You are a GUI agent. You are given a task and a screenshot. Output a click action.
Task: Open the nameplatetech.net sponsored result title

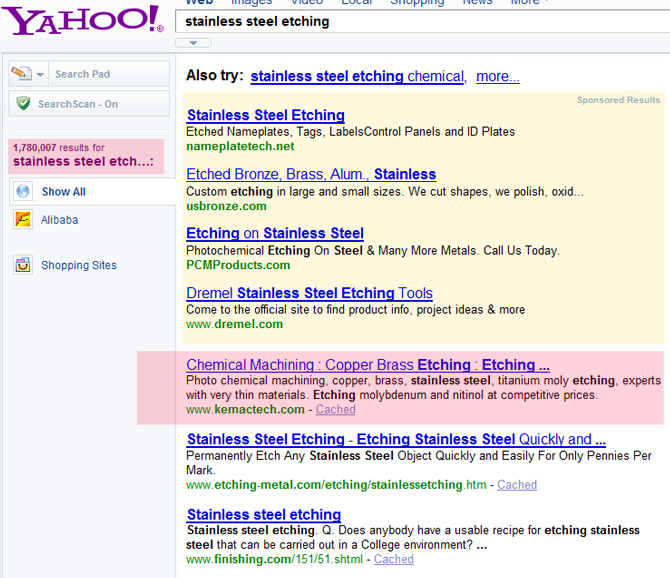coord(265,115)
